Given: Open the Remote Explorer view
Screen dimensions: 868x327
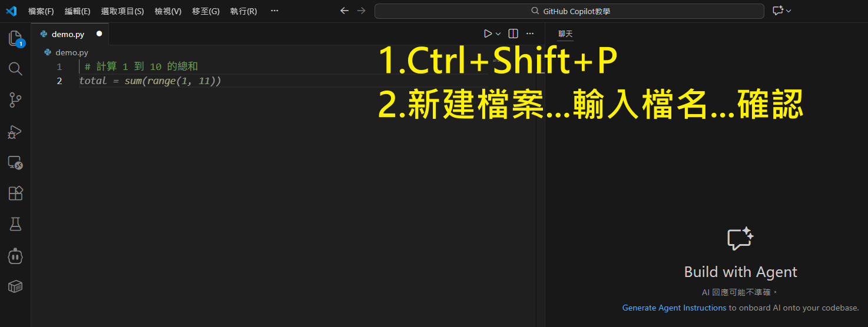Looking at the screenshot, I should tap(15, 162).
